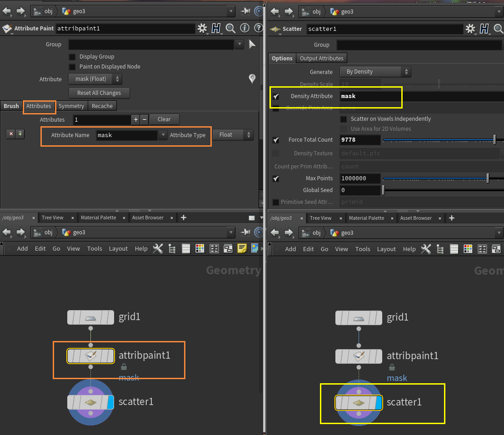504x435 pixels.
Task: Open Generate By Density dropdown
Action: (x=375, y=72)
